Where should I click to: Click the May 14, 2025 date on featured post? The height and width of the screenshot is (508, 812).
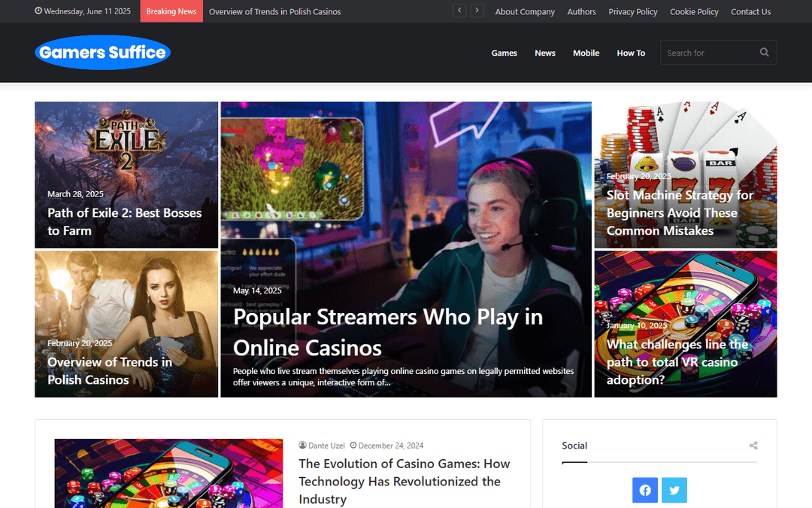pos(257,291)
